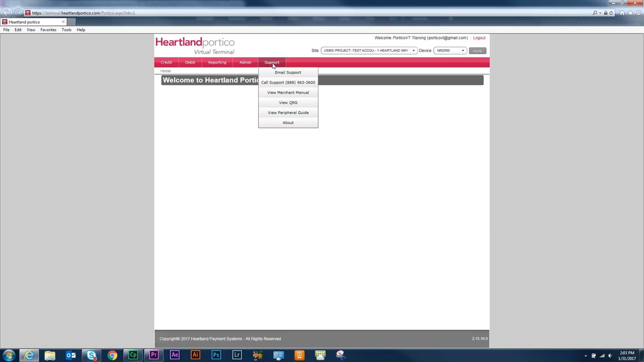This screenshot has width=644, height=362.
Task: Open Internet Explorer from the taskbar
Action: [29, 355]
